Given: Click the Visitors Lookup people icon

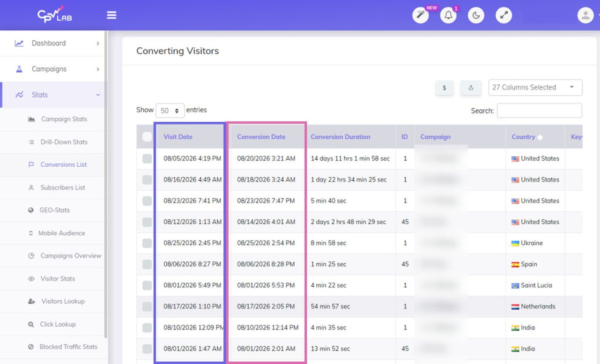Looking at the screenshot, I should [32, 301].
